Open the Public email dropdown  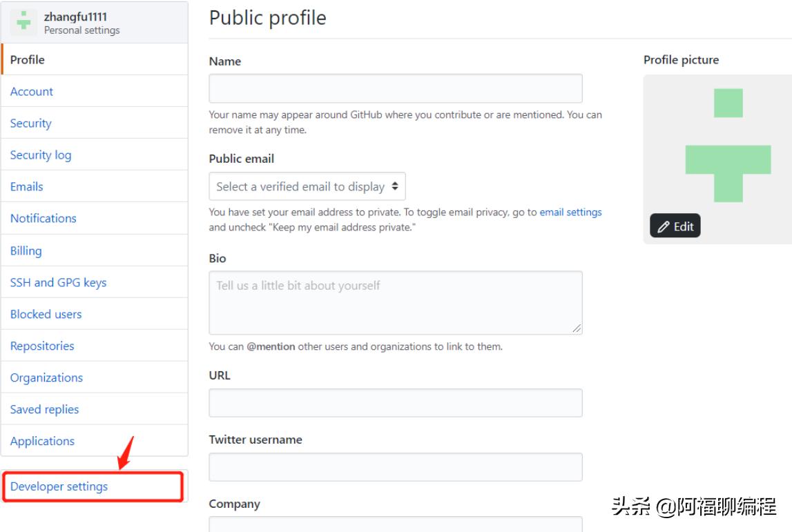307,186
